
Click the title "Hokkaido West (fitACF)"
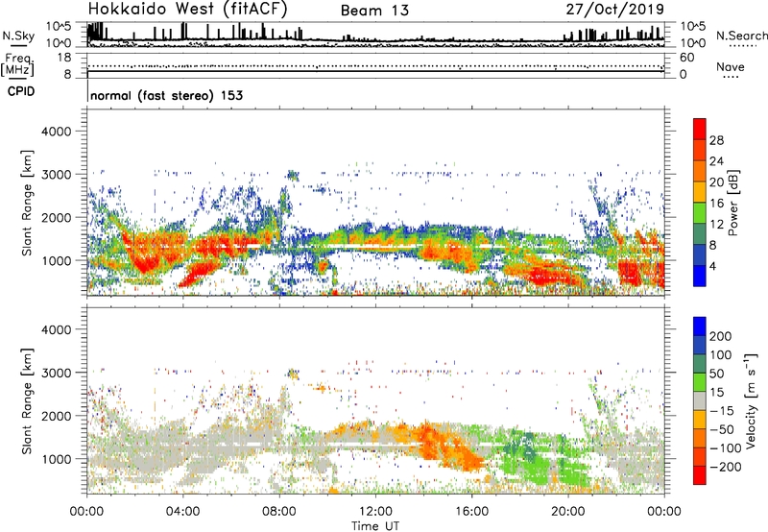pyautogui.click(x=187, y=9)
